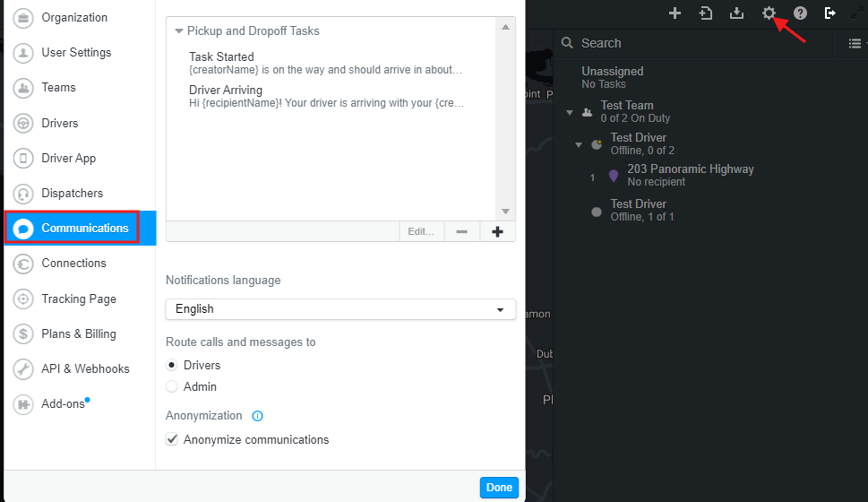Click the Driver App phone icon
Screen dimensions: 868x502
pyautogui.click(x=23, y=159)
